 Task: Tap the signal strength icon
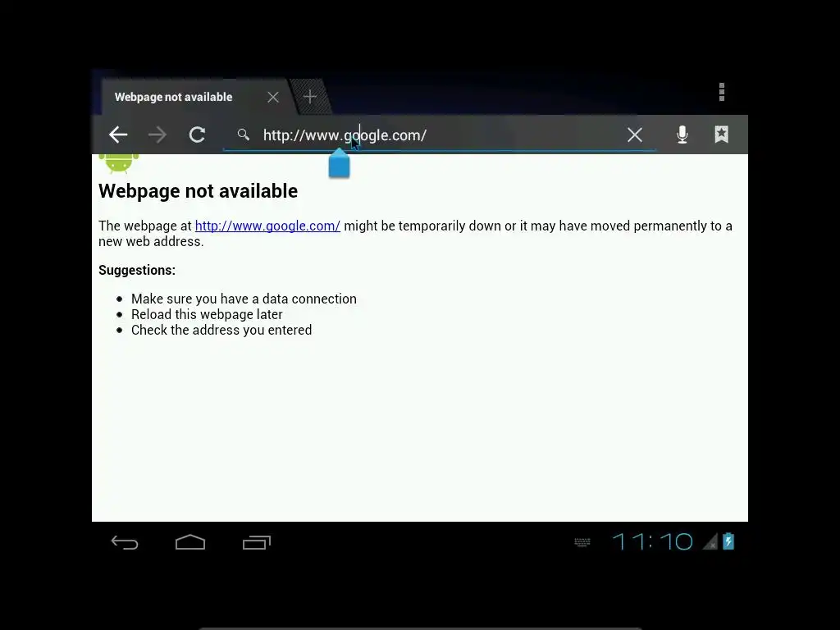point(710,542)
